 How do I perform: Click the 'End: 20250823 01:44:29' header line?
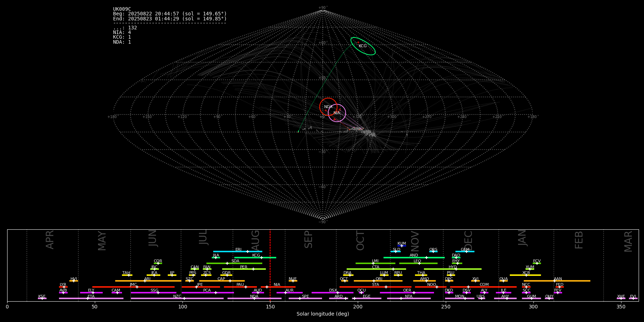click(170, 19)
